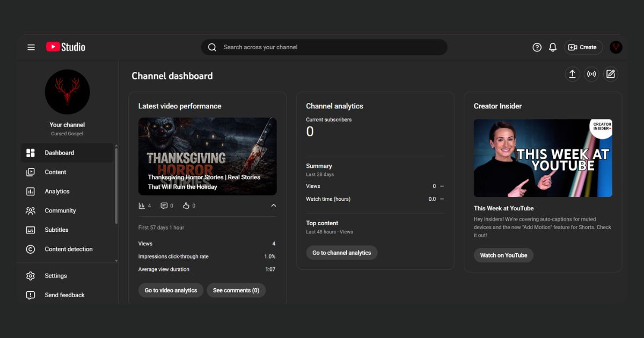The width and height of the screenshot is (644, 338).
Task: Click the create post pencil icon
Action: click(x=611, y=74)
